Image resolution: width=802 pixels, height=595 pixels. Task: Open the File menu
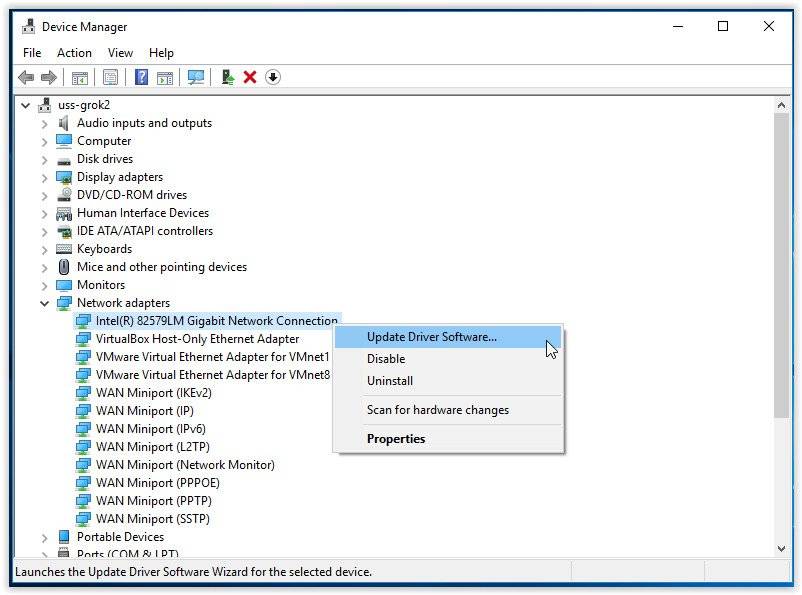pos(32,53)
